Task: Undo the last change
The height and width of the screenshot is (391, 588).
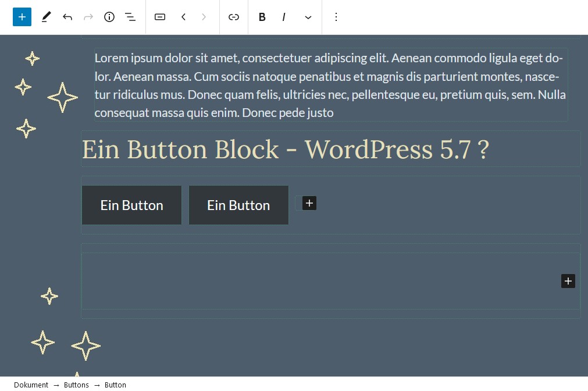Action: click(67, 17)
